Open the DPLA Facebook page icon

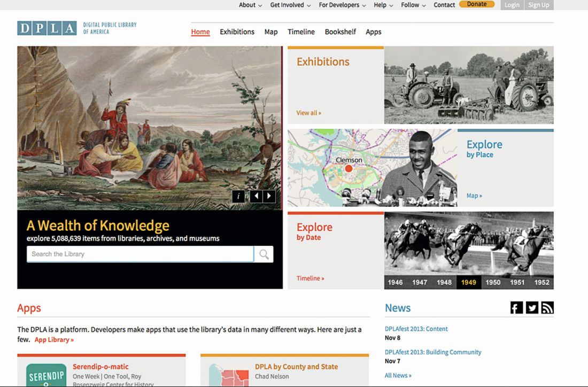(516, 308)
